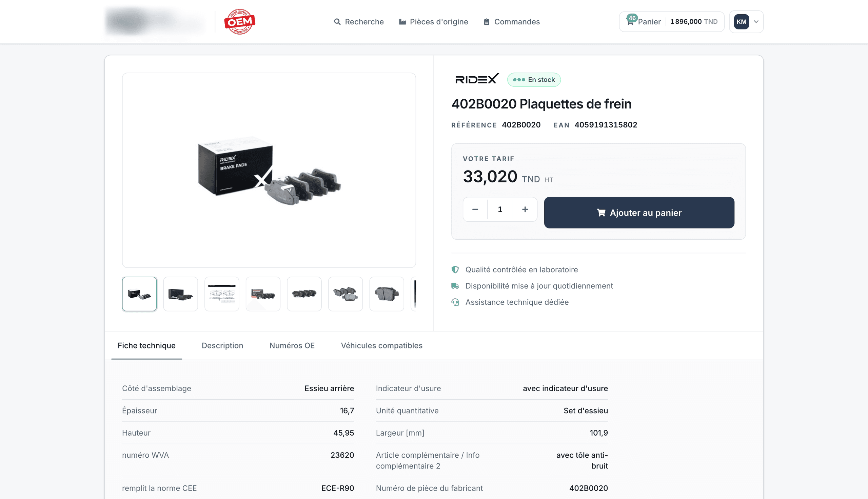This screenshot has width=868, height=499.
Task: Expand the user account dropdown chevron
Action: [x=756, y=22]
